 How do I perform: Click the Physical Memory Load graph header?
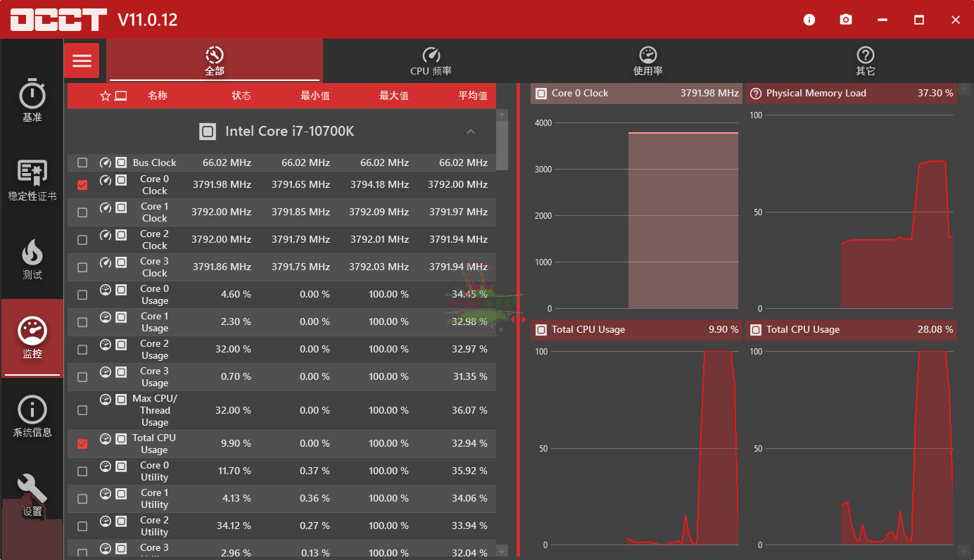(850, 94)
